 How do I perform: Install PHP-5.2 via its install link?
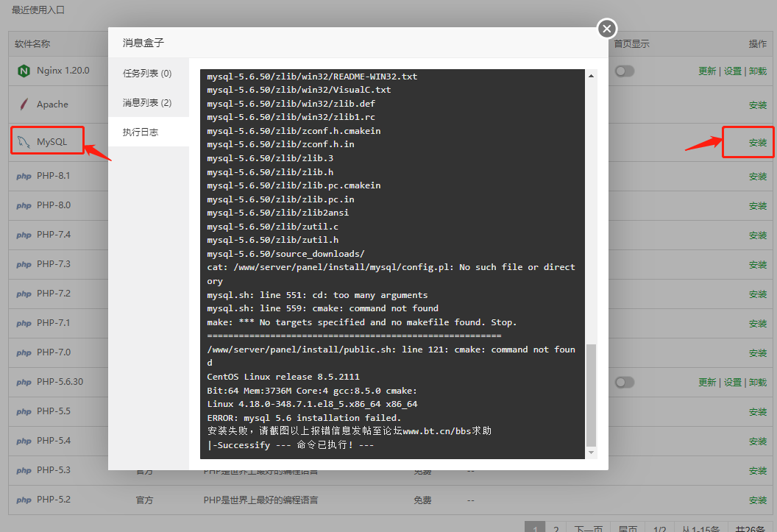(x=758, y=500)
